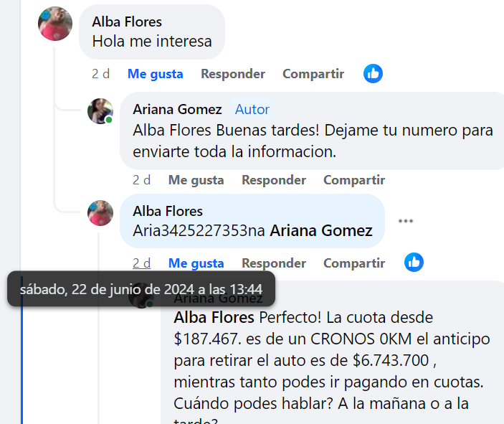This screenshot has height=424, width=504.
Task: Open the three-dot options menu beside Alba's comment
Action: click(405, 221)
